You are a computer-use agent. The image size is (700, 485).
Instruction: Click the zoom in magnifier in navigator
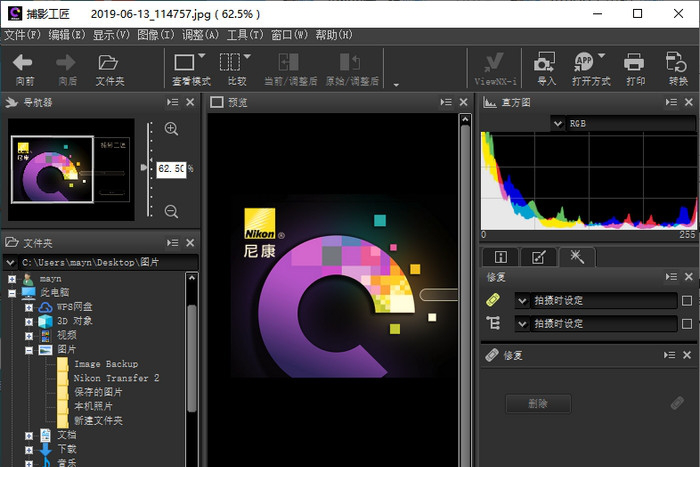coord(171,129)
